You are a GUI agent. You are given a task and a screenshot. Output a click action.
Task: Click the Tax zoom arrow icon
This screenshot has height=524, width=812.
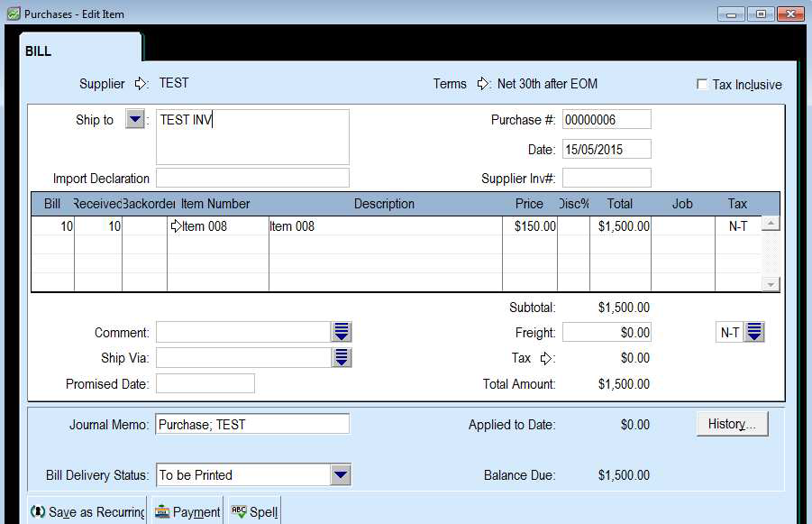[x=545, y=359]
